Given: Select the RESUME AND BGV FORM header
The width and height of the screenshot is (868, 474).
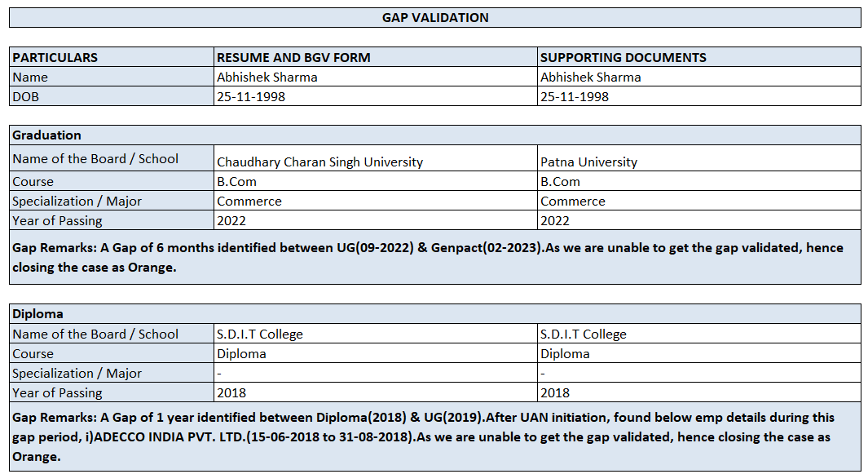Looking at the screenshot, I should point(293,57).
